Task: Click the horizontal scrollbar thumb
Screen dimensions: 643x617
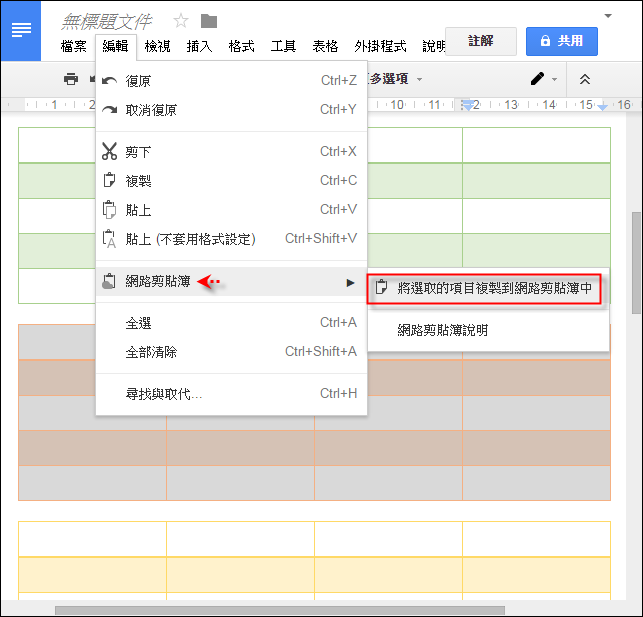Action: coord(280,610)
